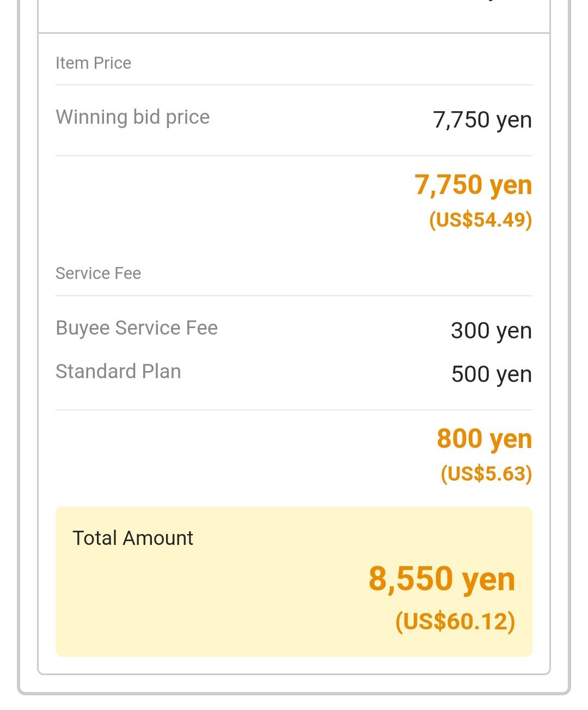Click the Buyee Service Fee label
The image size is (588, 710).
(x=137, y=328)
